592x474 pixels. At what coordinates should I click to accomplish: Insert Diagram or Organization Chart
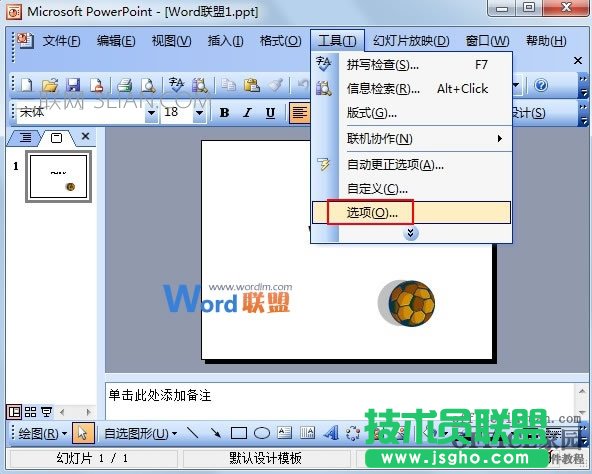353,433
